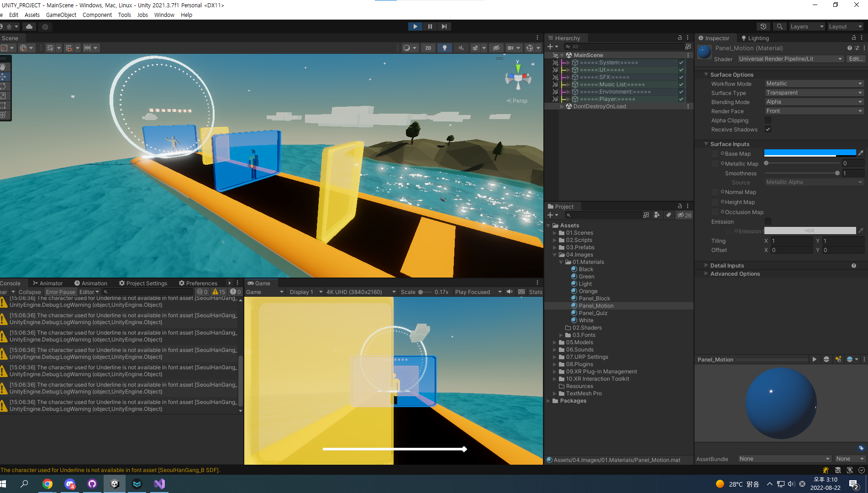This screenshot has width=868, height=493.
Task: Open the Render Face dropdown
Action: click(x=815, y=111)
